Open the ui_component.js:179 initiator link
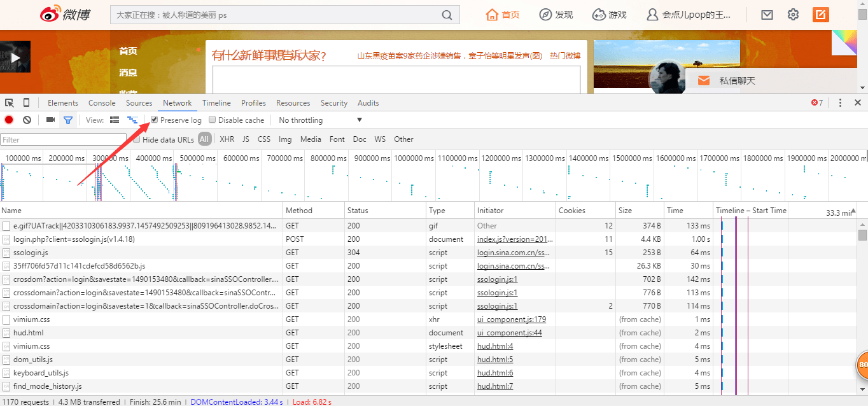868x406 pixels. coord(511,319)
